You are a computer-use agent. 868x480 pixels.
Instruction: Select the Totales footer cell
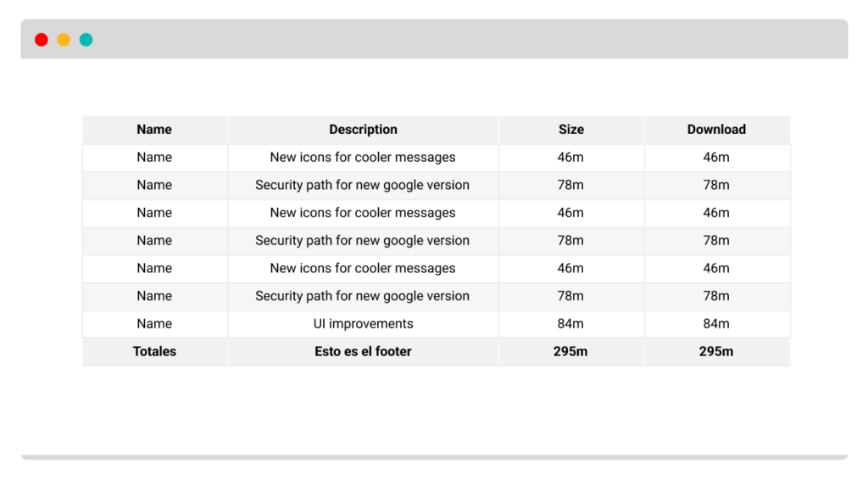point(154,352)
